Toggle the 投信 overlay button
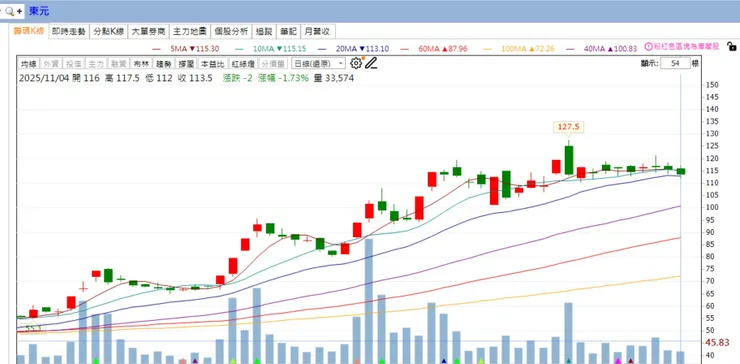This screenshot has height=364, width=740. click(73, 64)
